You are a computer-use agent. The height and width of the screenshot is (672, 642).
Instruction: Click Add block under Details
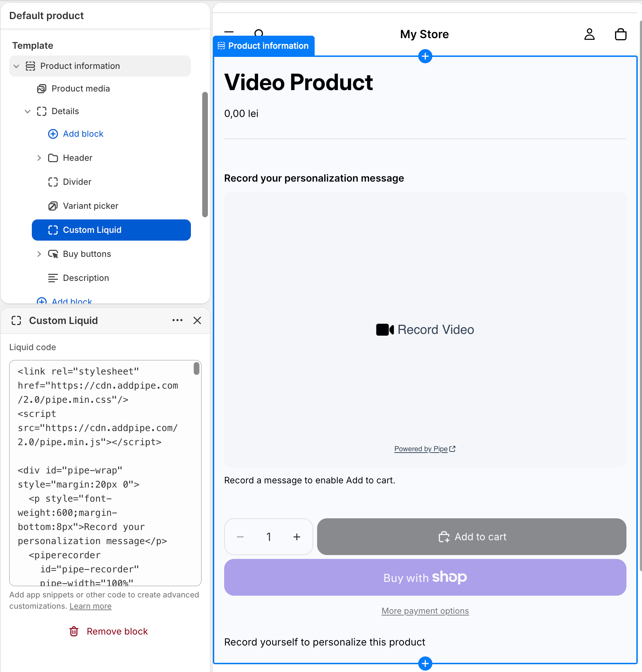click(x=83, y=134)
